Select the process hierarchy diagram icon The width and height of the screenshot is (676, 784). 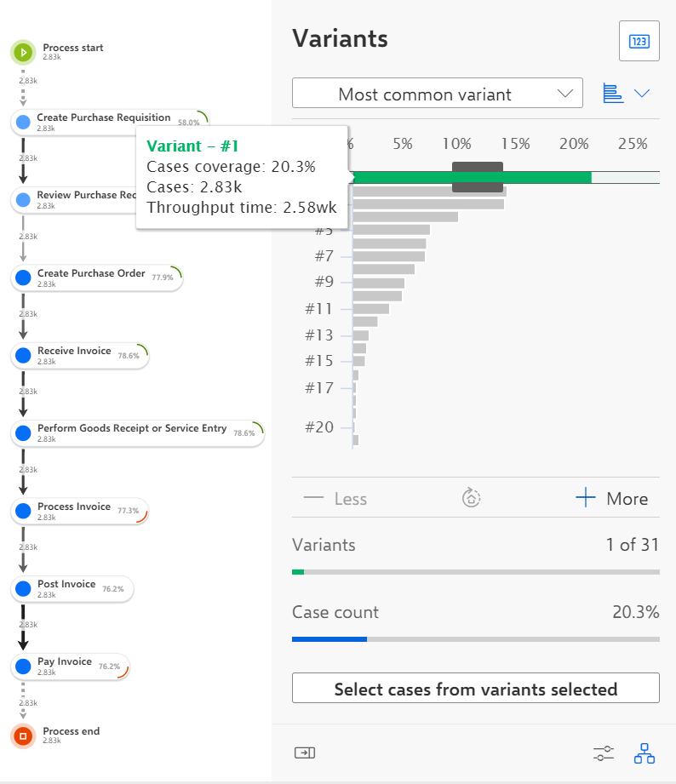pyautogui.click(x=644, y=753)
